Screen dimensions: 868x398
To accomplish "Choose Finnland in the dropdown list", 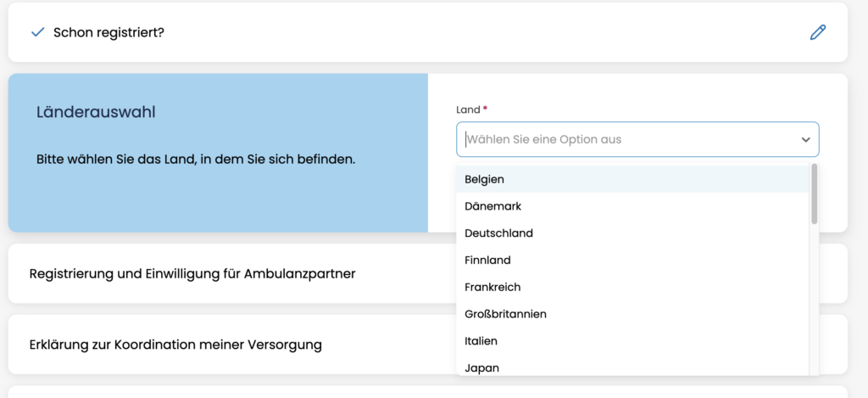I will click(632, 260).
